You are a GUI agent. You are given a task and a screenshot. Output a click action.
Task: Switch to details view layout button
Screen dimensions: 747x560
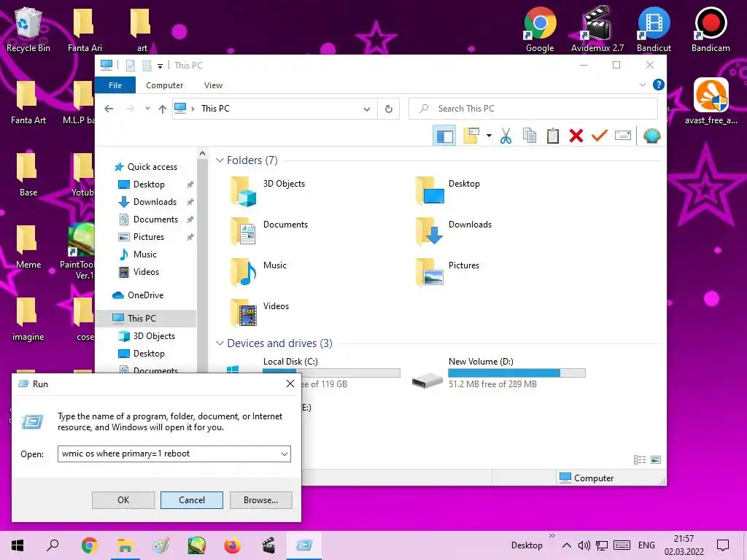pos(640,459)
